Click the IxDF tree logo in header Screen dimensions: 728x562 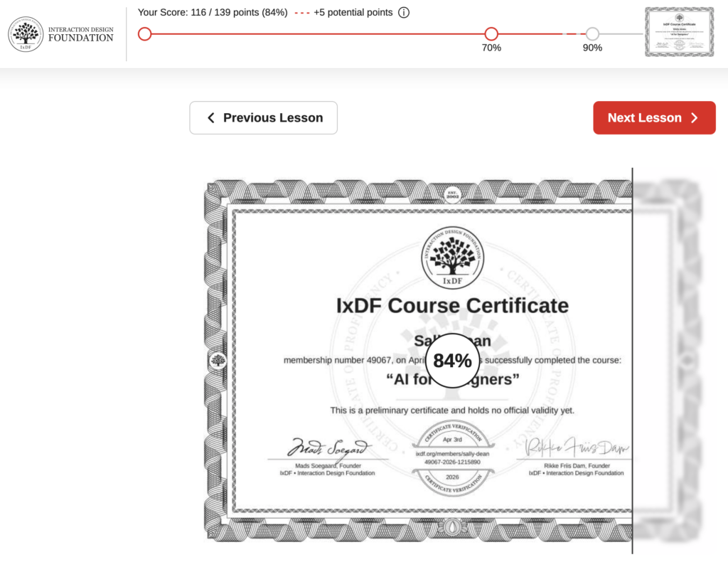coord(26,34)
